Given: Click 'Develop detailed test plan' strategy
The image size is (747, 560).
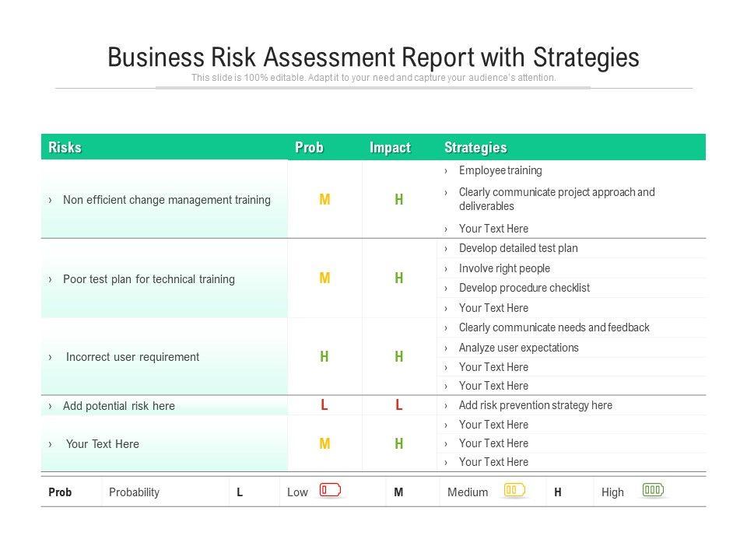Looking at the screenshot, I should tap(518, 249).
